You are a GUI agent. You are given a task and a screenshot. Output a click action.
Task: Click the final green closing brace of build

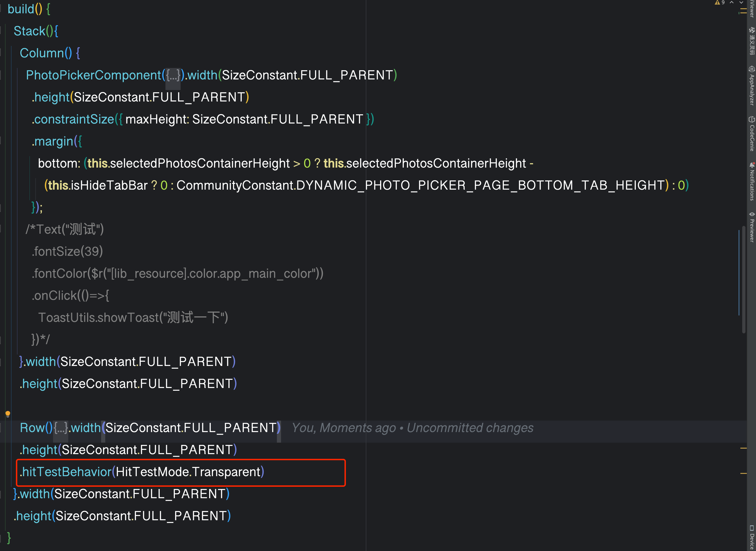tap(9, 538)
